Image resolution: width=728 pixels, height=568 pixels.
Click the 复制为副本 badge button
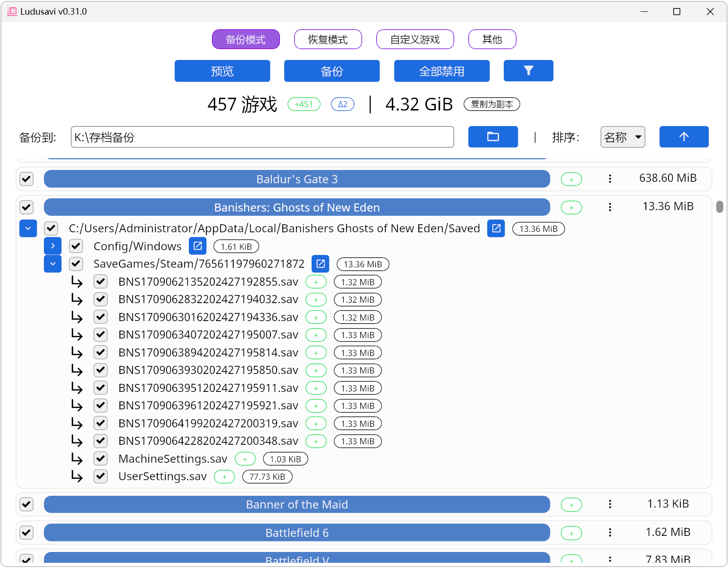click(x=492, y=104)
